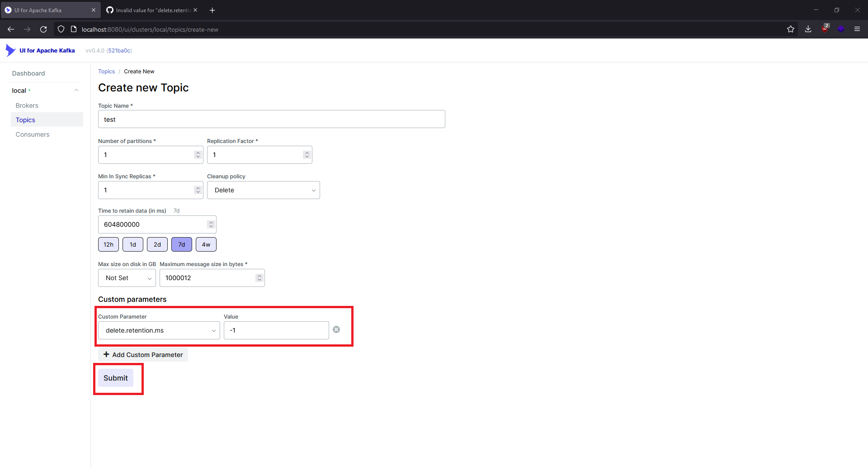Screen dimensions: 868x467
Task: Open the hamburger browser menu
Action: pyautogui.click(x=857, y=29)
